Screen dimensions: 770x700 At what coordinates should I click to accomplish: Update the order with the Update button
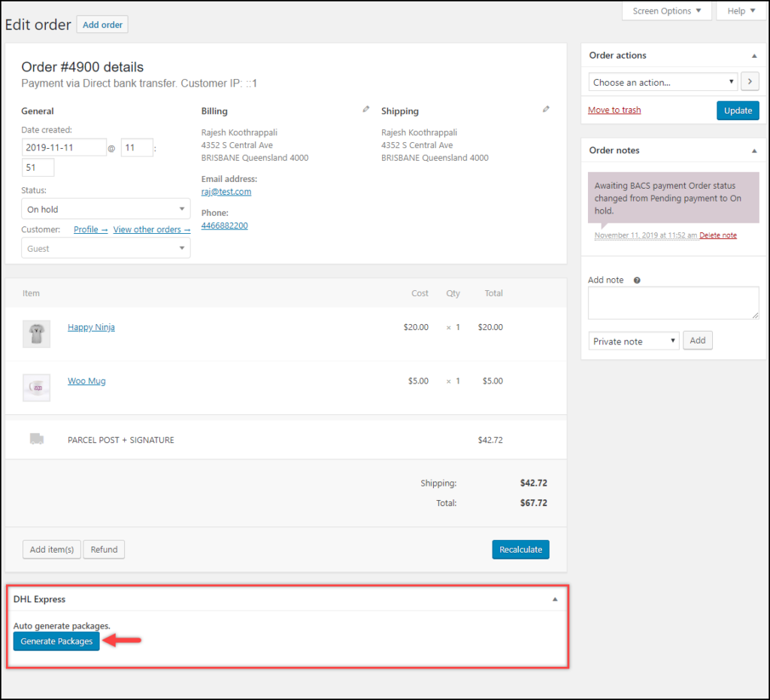click(x=738, y=110)
